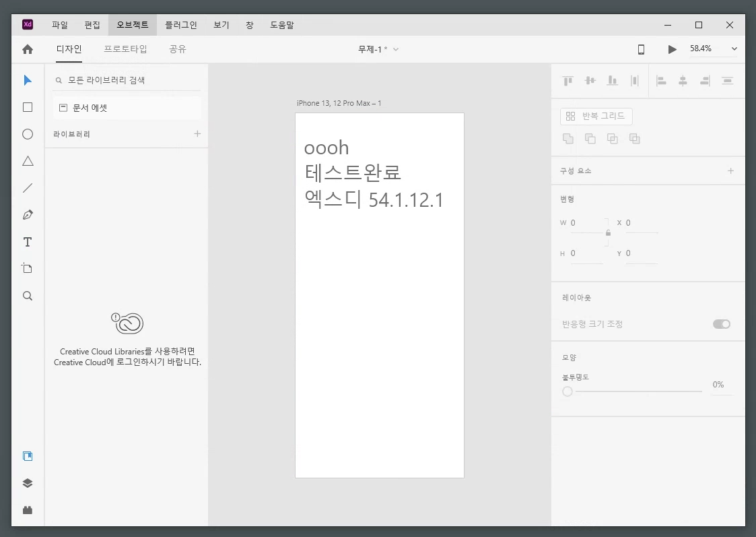Click the Adobe Xd logo icon

(x=28, y=24)
